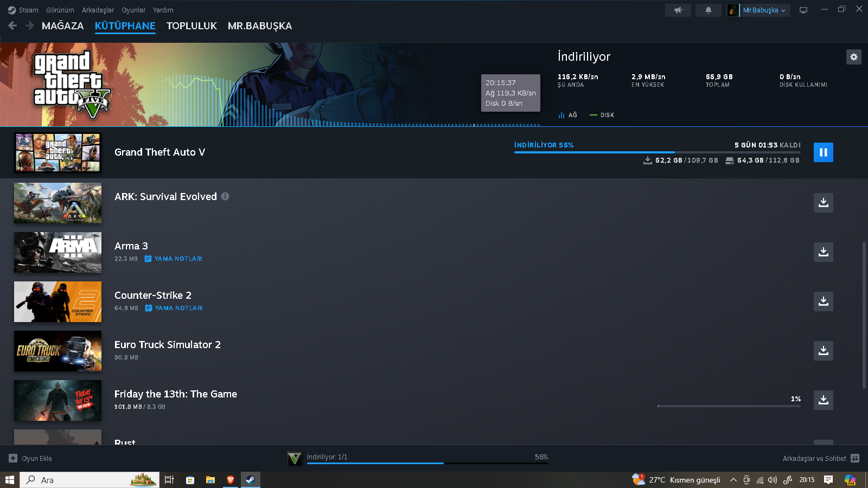Pause the Grand Theft Auto V download
Screen dimensions: 868x488
(x=823, y=152)
